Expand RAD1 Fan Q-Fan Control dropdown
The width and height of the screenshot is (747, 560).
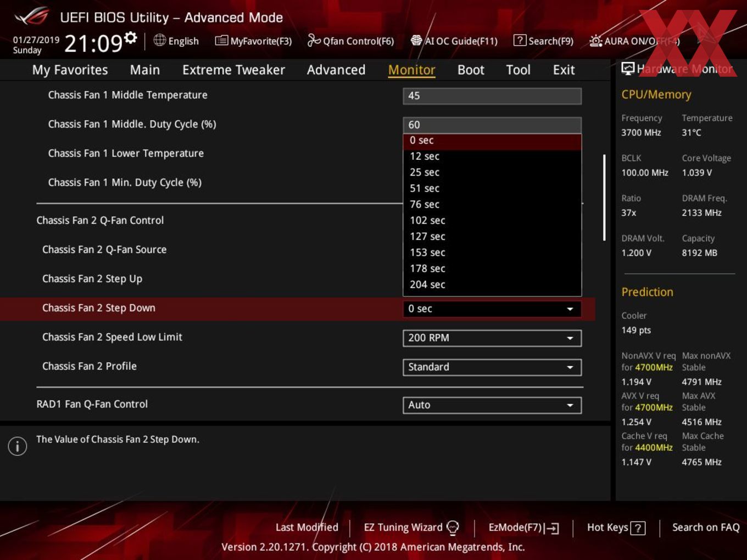click(x=492, y=405)
